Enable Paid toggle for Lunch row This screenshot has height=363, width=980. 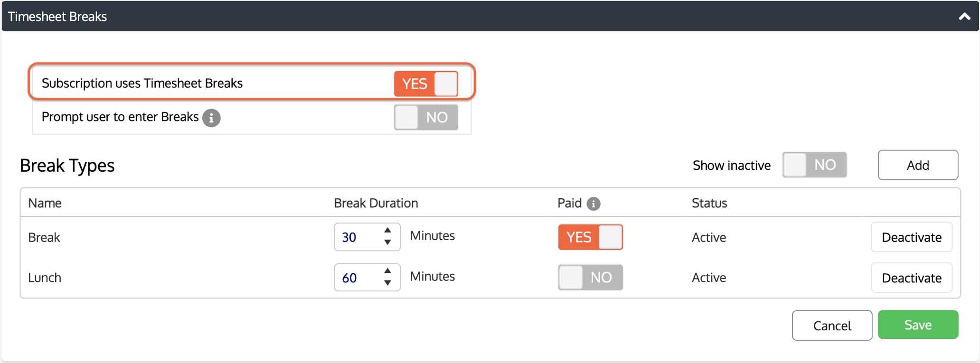pyautogui.click(x=590, y=277)
